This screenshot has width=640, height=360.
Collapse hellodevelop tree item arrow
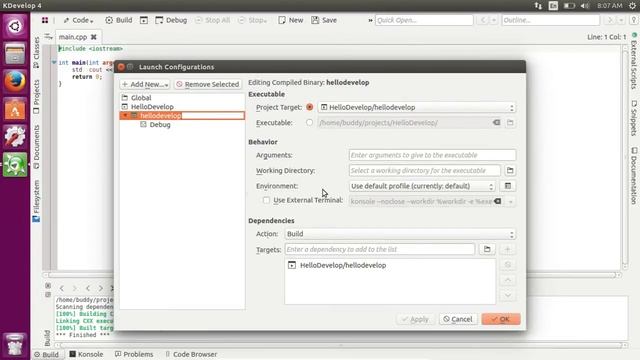point(125,116)
